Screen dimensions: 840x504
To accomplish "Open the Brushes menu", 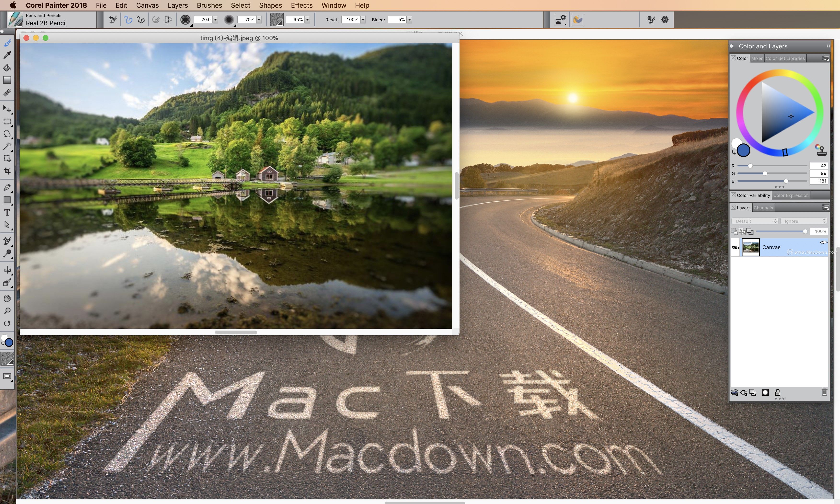I will pos(209,5).
